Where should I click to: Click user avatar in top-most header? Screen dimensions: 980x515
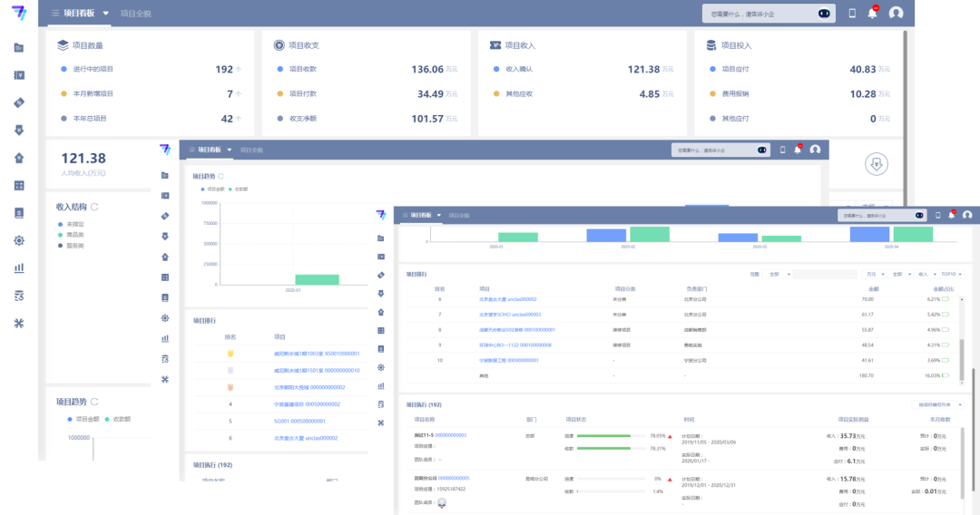897,13
